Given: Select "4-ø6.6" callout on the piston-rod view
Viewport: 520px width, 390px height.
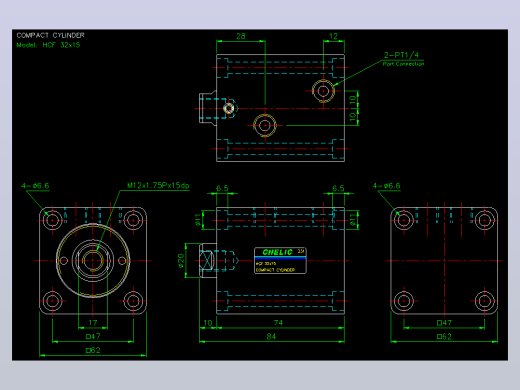Looking at the screenshot, I should (35, 186).
